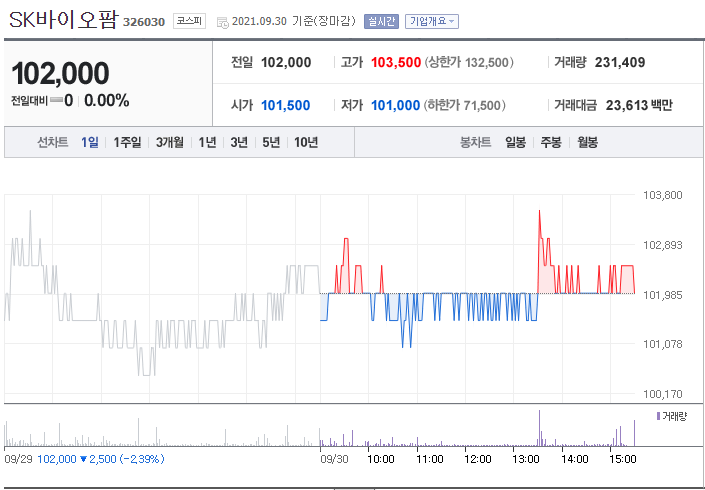
Task: Click the 14:00 time axis label
Action: point(575,459)
